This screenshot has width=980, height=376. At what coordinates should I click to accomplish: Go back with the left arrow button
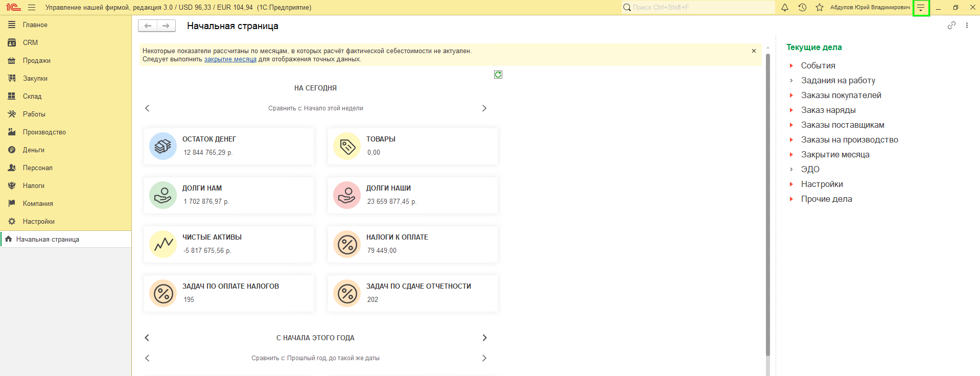tap(148, 26)
